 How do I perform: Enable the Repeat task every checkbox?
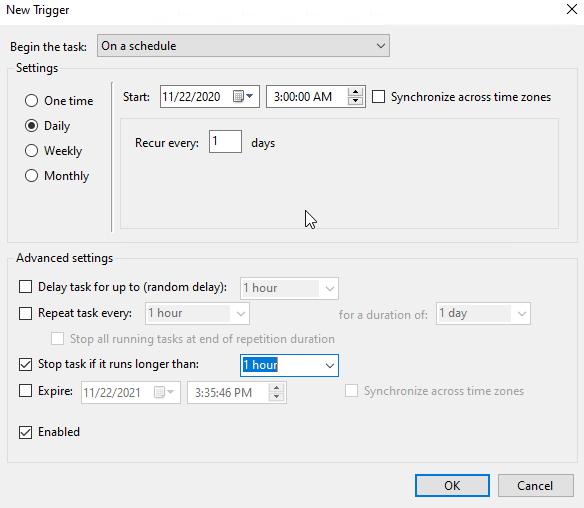click(x=25, y=313)
